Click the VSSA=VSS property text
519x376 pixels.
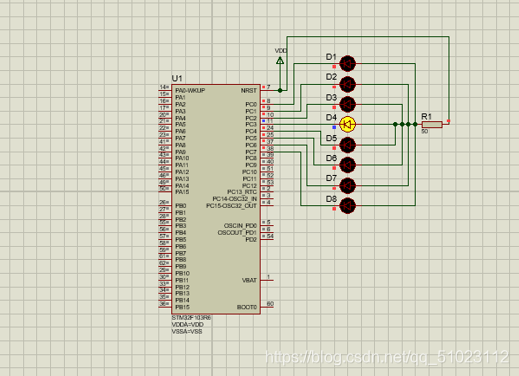[x=187, y=332]
